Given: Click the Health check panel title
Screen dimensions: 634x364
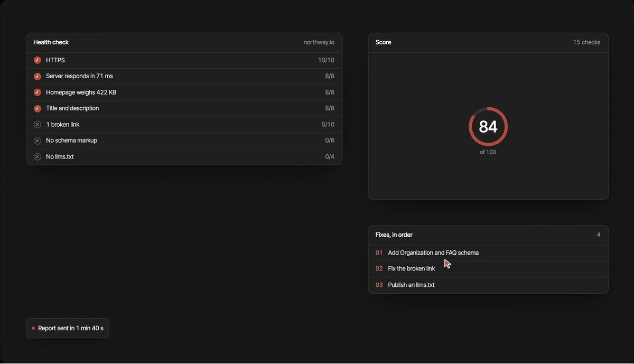Looking at the screenshot, I should (51, 42).
